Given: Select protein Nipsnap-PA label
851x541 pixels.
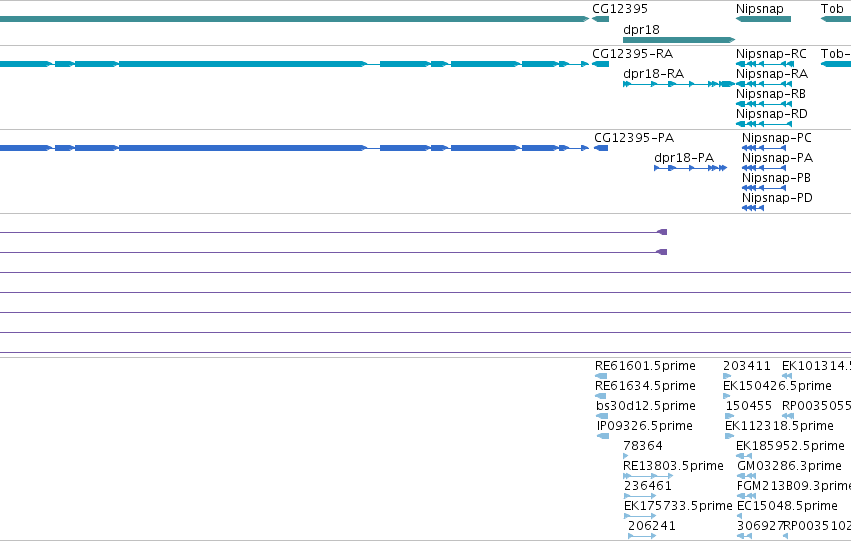Looking at the screenshot, I should [777, 158].
